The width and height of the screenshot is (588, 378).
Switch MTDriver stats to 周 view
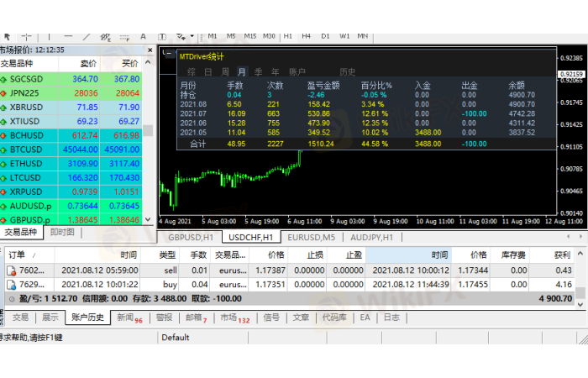click(225, 71)
